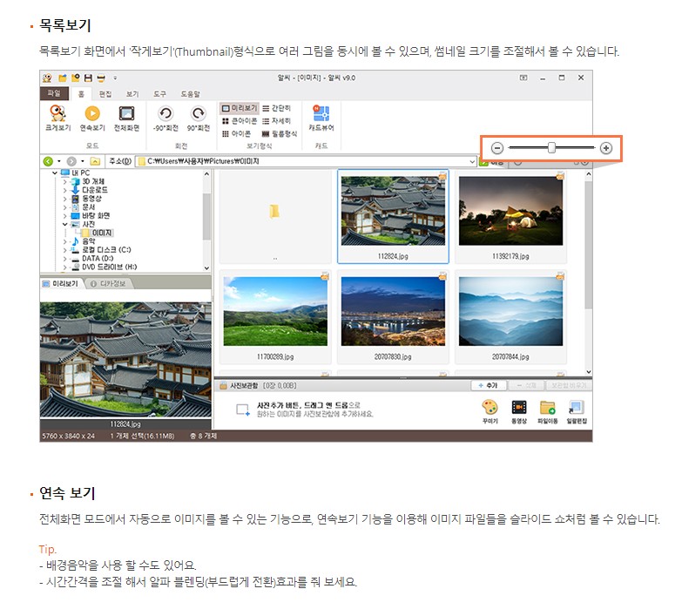682x616 pixels.
Task: Expand the 3D 개체 tree node
Action: [x=64, y=181]
